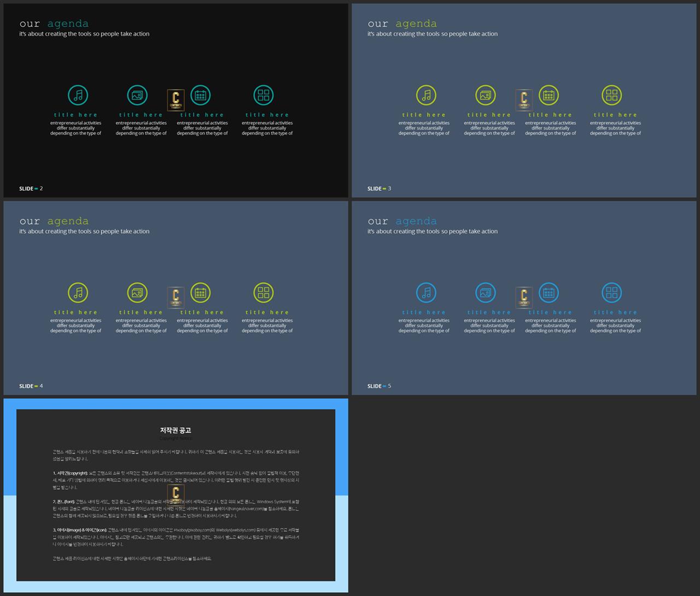Click the subtitle text under heading on slide 3
This screenshot has height=596, width=700.
433,34
